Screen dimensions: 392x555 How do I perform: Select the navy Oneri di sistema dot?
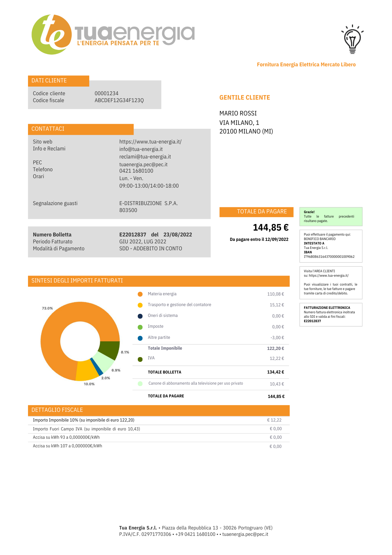140,316
